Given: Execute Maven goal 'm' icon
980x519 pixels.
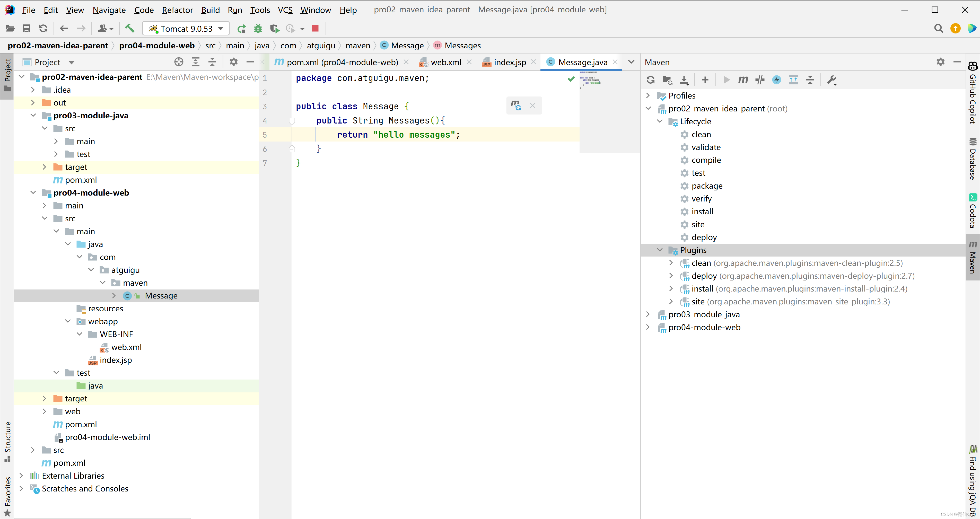Looking at the screenshot, I should [x=743, y=80].
